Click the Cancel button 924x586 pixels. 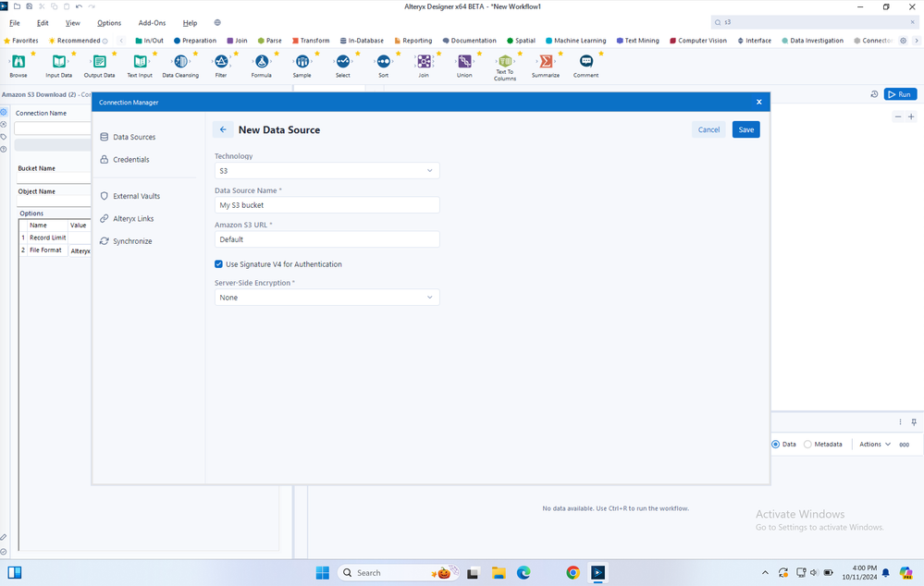click(708, 129)
